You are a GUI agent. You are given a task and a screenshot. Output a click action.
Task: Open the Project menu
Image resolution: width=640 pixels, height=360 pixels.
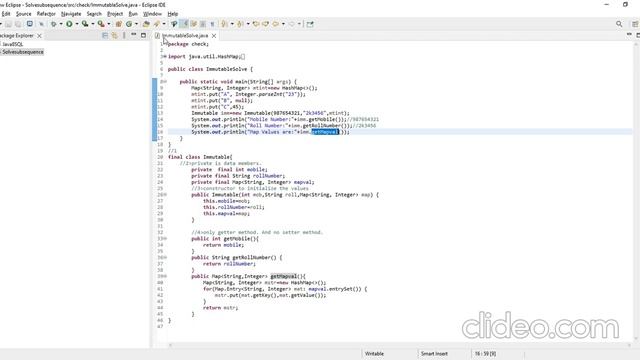(115, 14)
